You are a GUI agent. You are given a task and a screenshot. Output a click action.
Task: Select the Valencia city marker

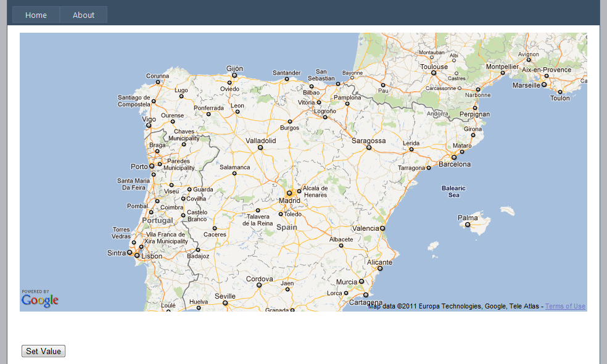[382, 228]
